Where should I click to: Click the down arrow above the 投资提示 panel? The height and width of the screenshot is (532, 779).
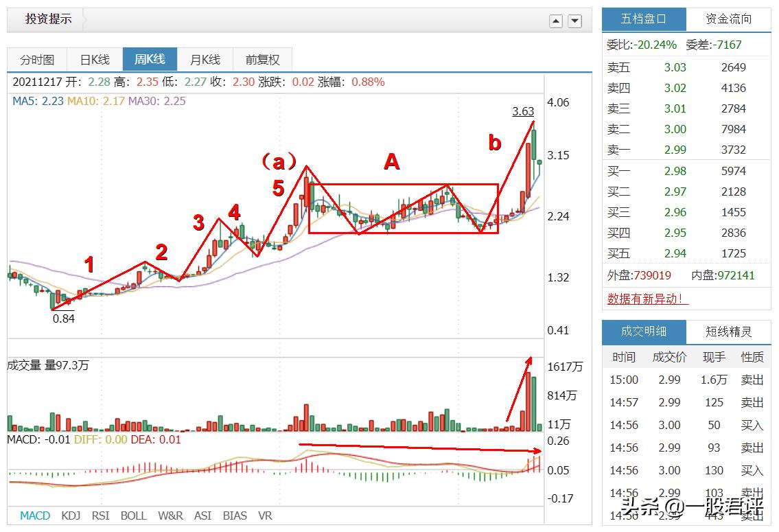point(574,21)
